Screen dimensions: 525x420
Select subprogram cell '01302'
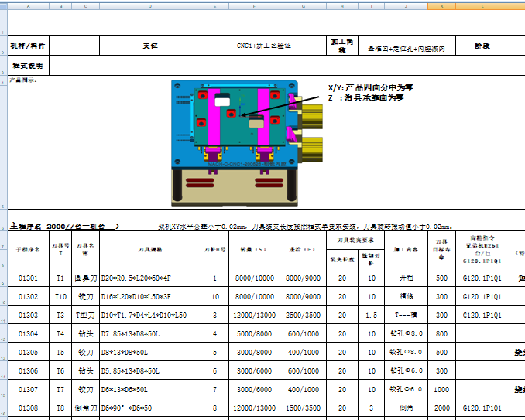click(x=28, y=296)
